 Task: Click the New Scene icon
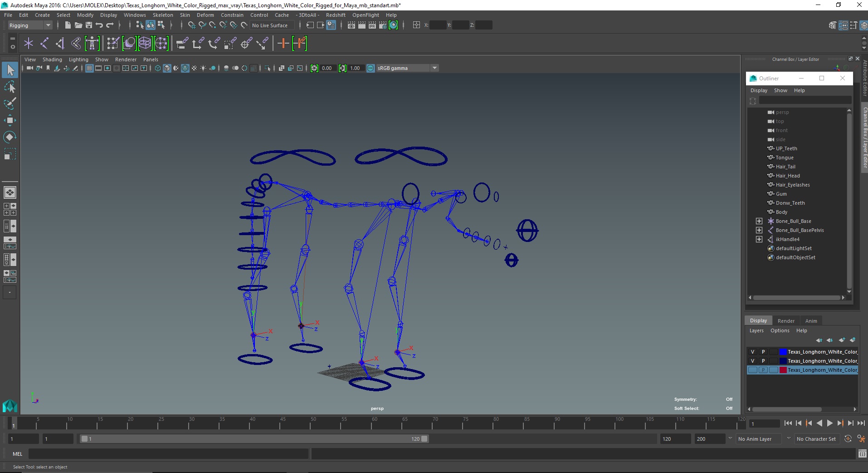pyautogui.click(x=68, y=25)
